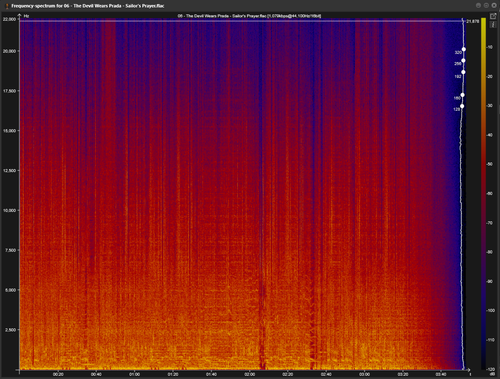Click the -80 dB scale label

[490, 252]
